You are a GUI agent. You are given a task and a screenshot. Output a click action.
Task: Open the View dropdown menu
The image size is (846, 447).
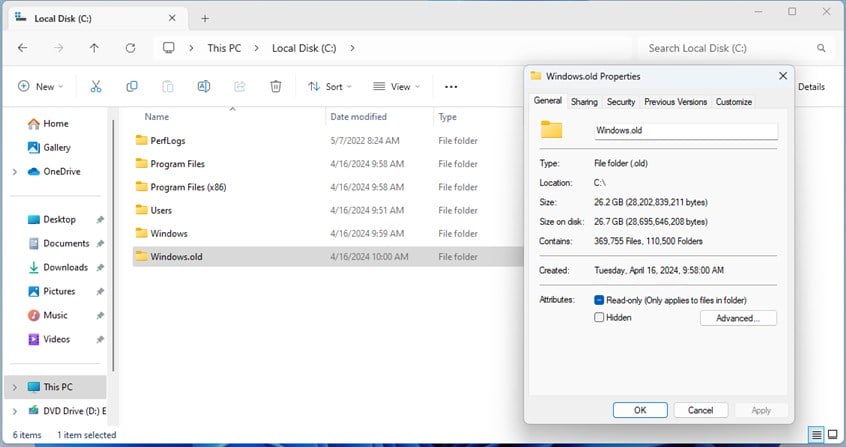click(x=397, y=86)
